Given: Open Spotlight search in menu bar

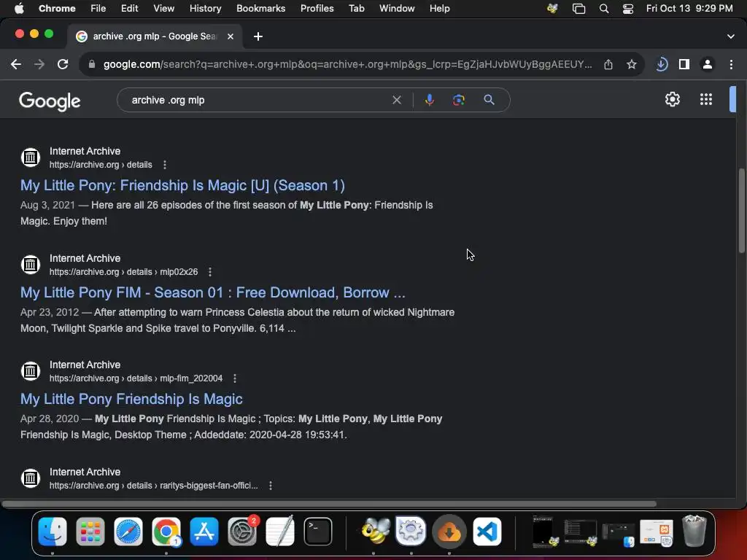Looking at the screenshot, I should tap(603, 9).
